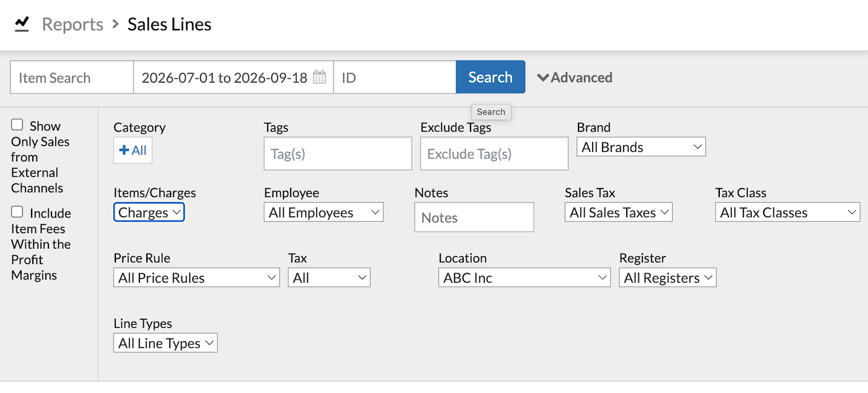Enable Show Only Sales from External Channels
This screenshot has width=868, height=393.
tap(17, 125)
